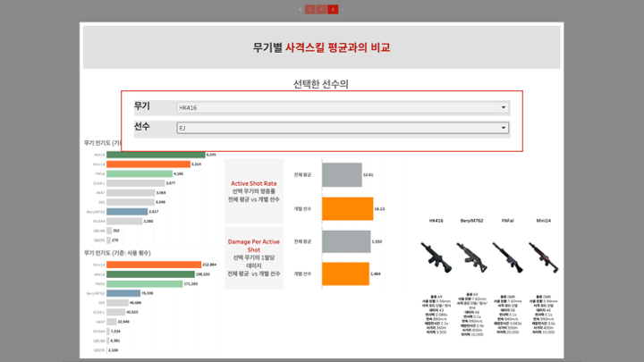Select the gray 전체 평균 bar valued 1,532

point(346,241)
